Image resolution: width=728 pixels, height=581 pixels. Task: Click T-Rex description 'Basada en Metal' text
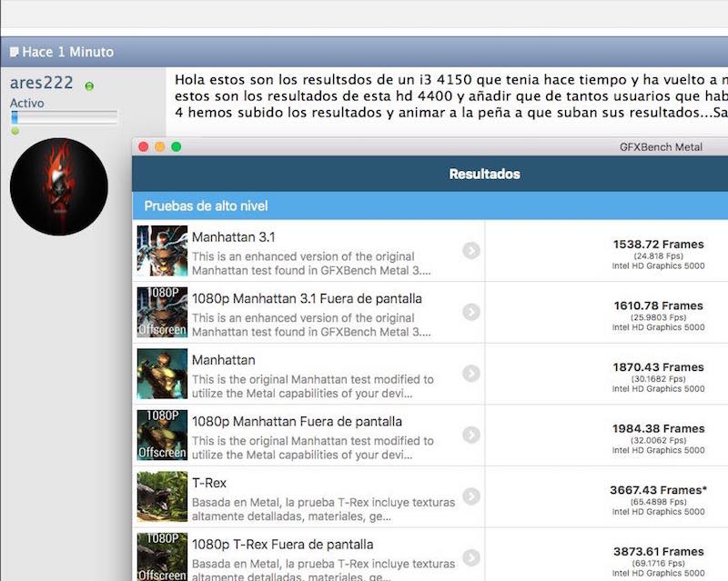(324, 509)
